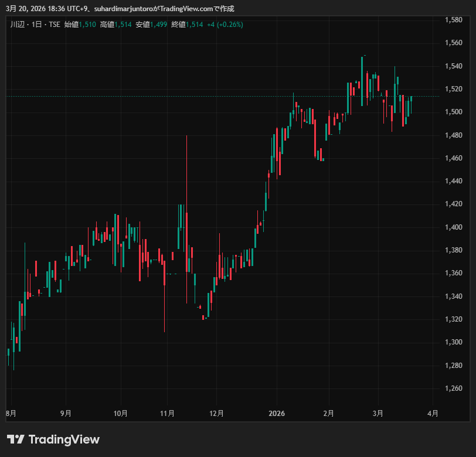The width and height of the screenshot is (476, 457).
Task: Click the 1,480 price axis label
Action: (x=454, y=135)
